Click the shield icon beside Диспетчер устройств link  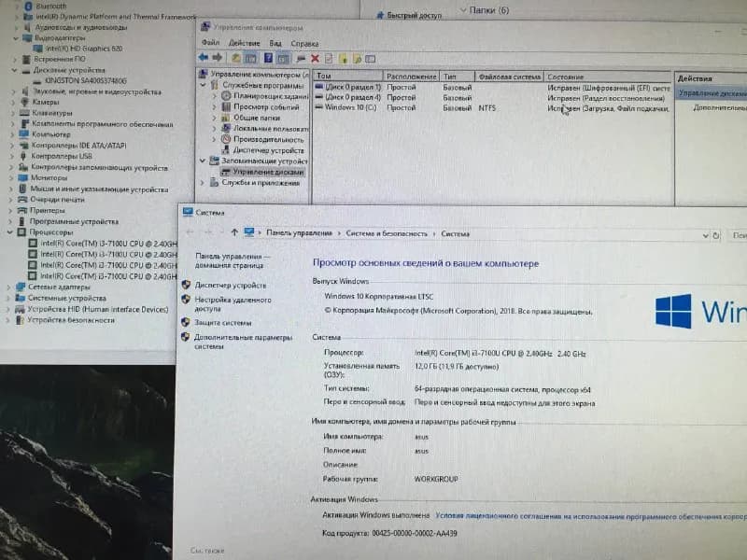(186, 285)
